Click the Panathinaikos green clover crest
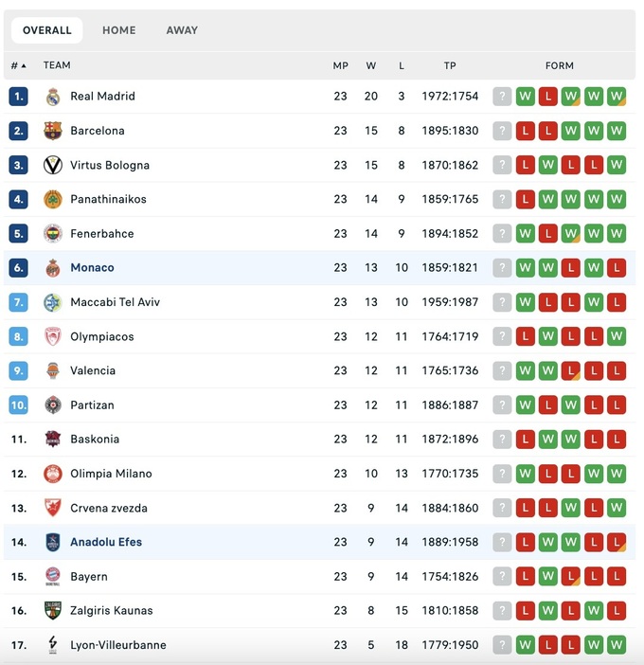Viewport: 644px width, 665px height. click(x=53, y=200)
